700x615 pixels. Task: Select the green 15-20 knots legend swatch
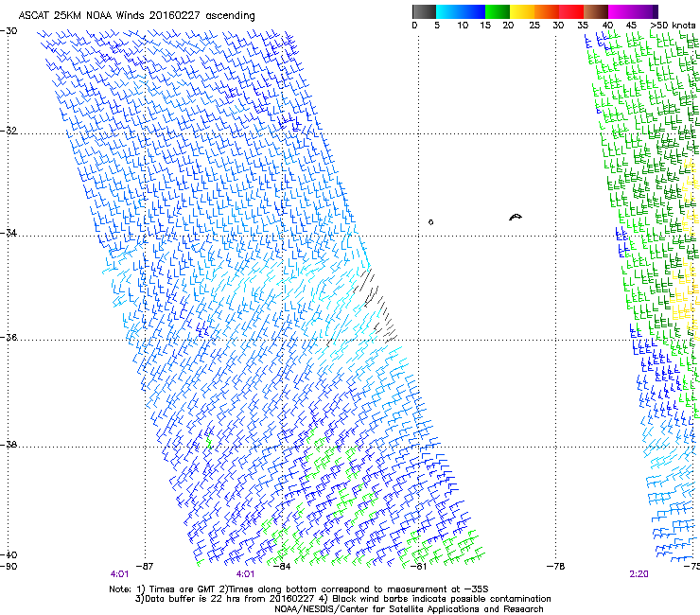pyautogui.click(x=498, y=11)
